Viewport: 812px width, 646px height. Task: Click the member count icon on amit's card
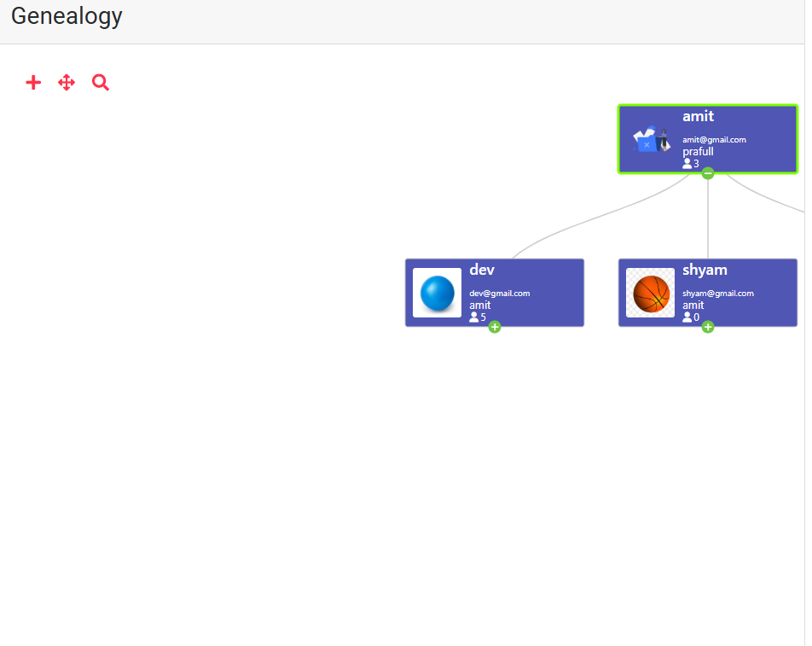point(687,164)
